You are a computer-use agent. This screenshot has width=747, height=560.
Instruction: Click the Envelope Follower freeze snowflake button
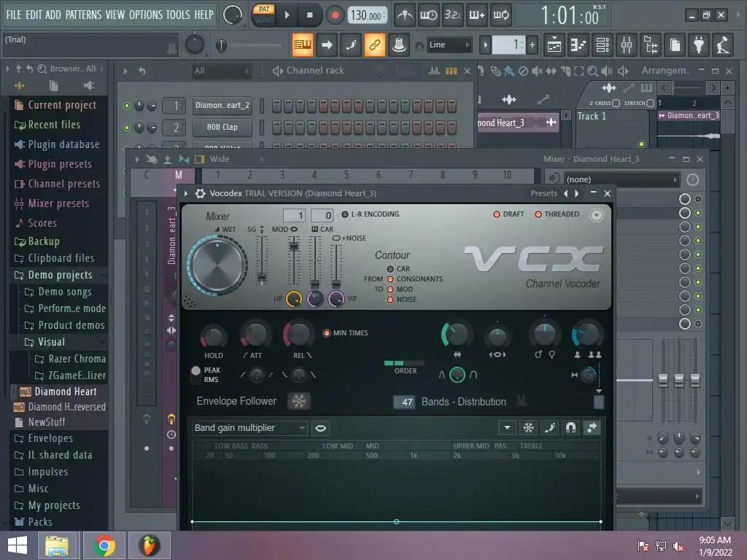(299, 401)
